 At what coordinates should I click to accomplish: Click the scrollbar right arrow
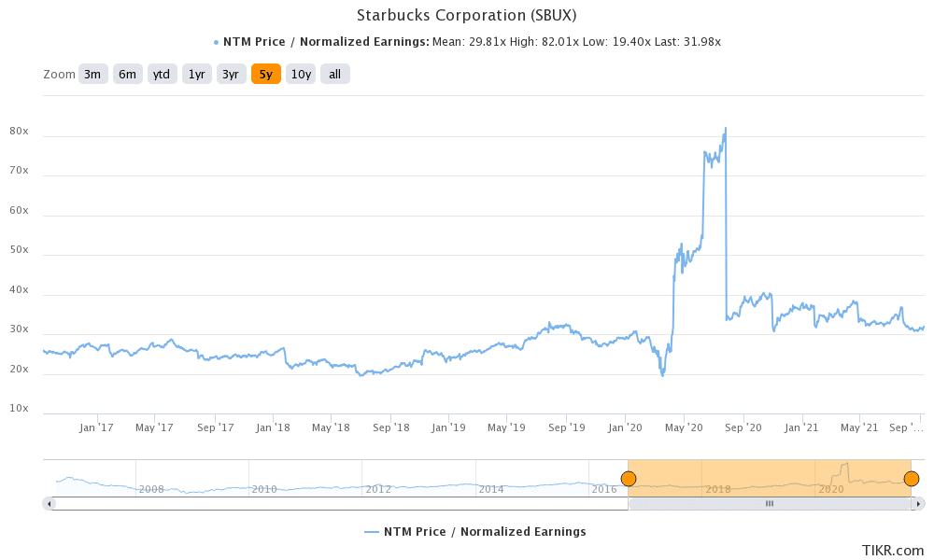[918, 504]
